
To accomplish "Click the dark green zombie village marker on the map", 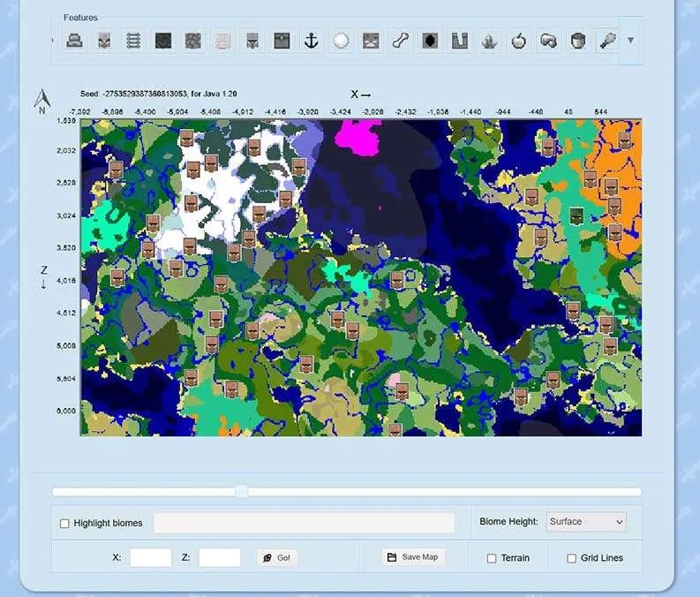I will 576,215.
